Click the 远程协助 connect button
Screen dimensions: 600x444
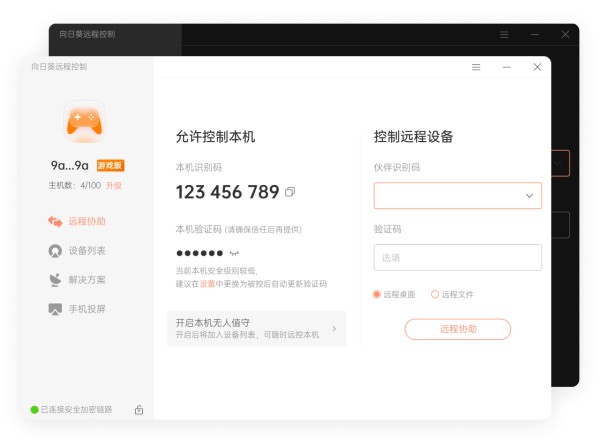pos(458,329)
